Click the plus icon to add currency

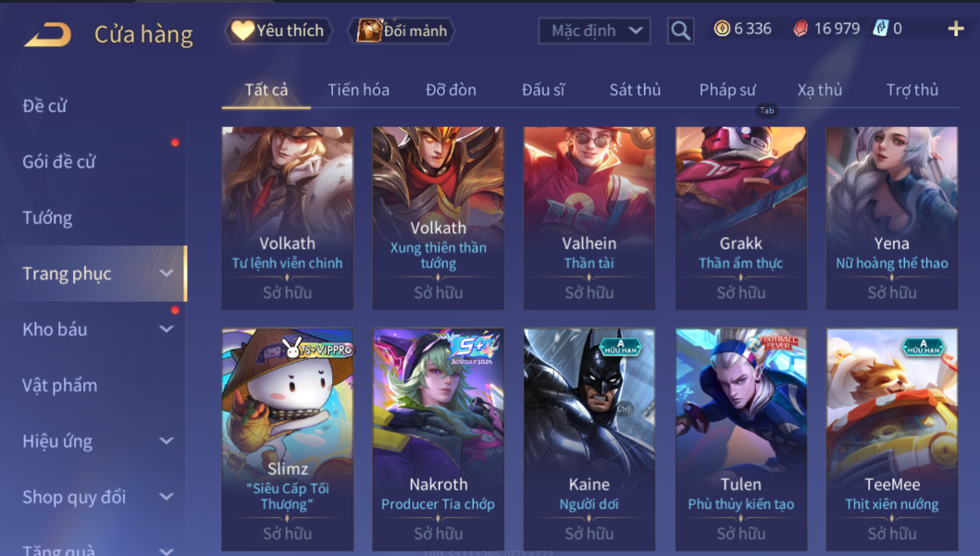tap(956, 29)
